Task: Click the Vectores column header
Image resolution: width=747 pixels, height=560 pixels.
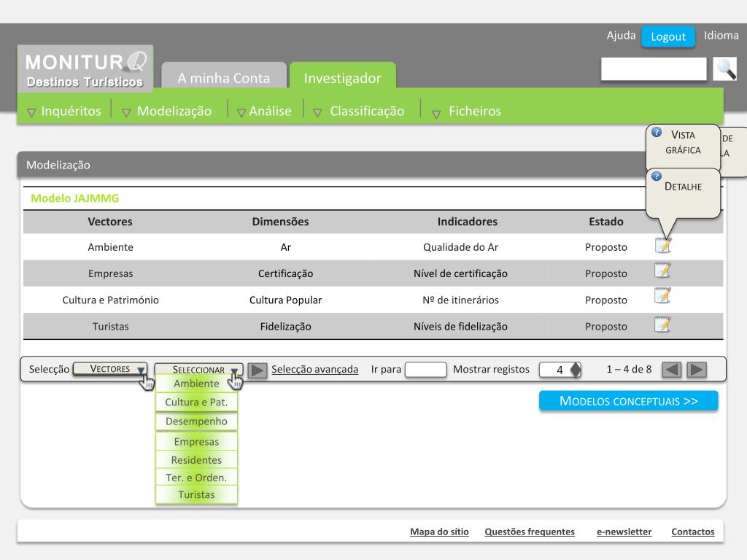Action: click(110, 222)
